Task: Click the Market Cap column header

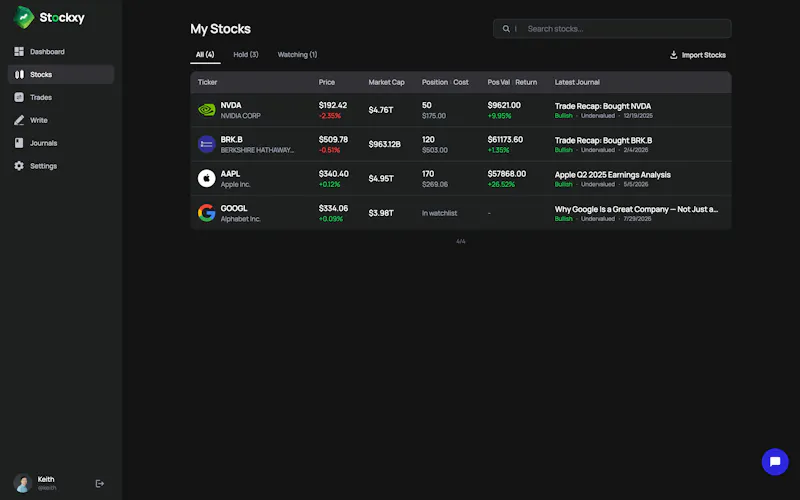Action: (x=386, y=82)
